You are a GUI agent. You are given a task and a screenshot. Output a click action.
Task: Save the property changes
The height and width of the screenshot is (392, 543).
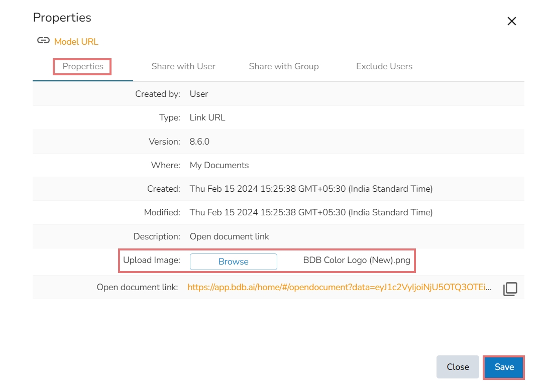pos(504,367)
